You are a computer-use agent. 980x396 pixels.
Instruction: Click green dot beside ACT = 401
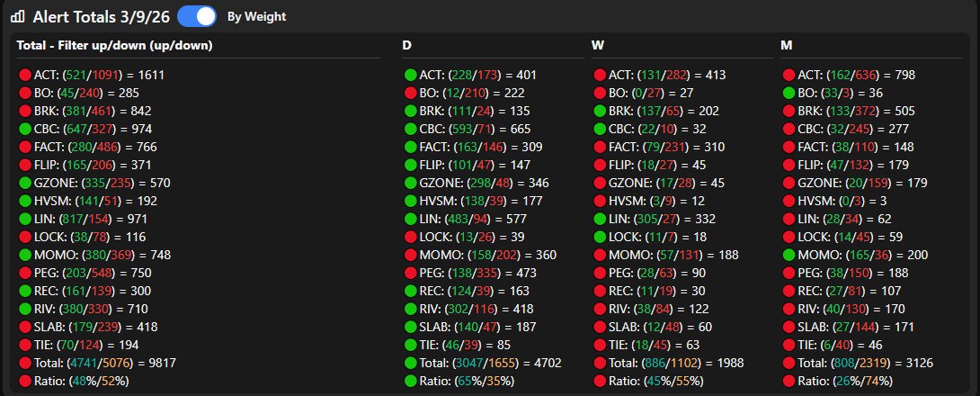click(x=411, y=75)
